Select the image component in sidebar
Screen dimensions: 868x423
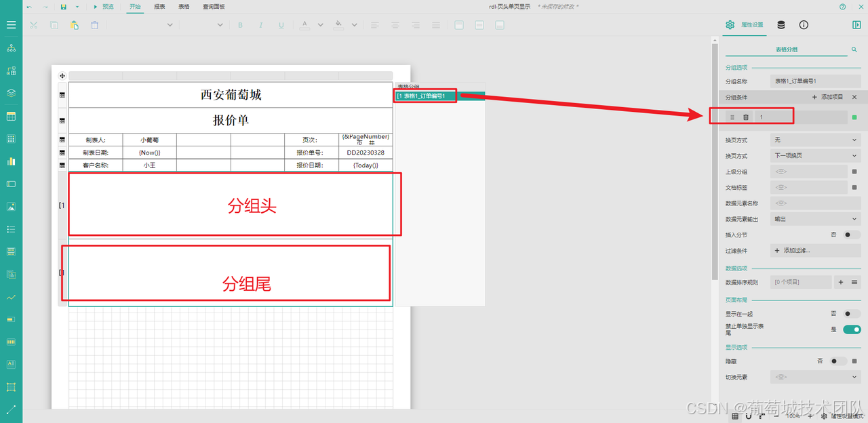(11, 207)
